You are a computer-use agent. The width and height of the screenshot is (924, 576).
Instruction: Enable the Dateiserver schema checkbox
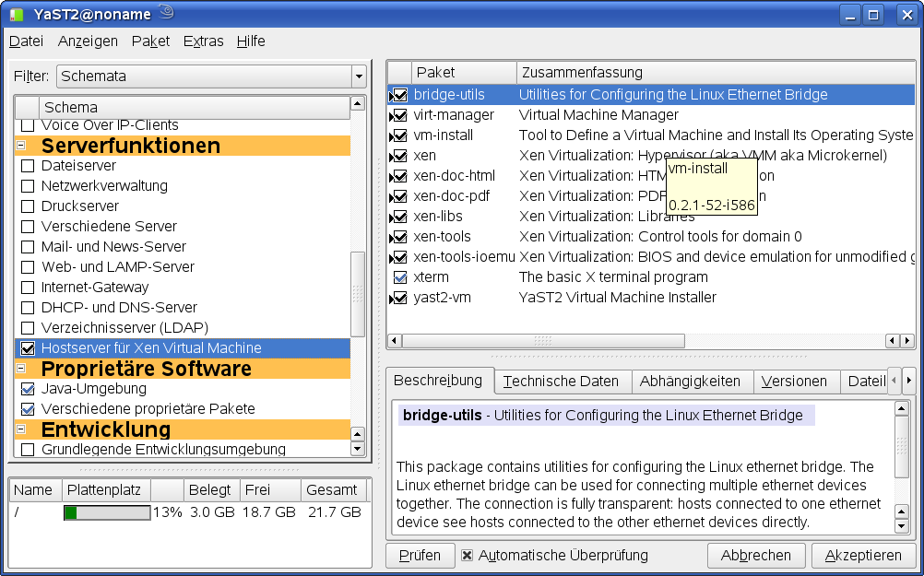pyautogui.click(x=28, y=166)
